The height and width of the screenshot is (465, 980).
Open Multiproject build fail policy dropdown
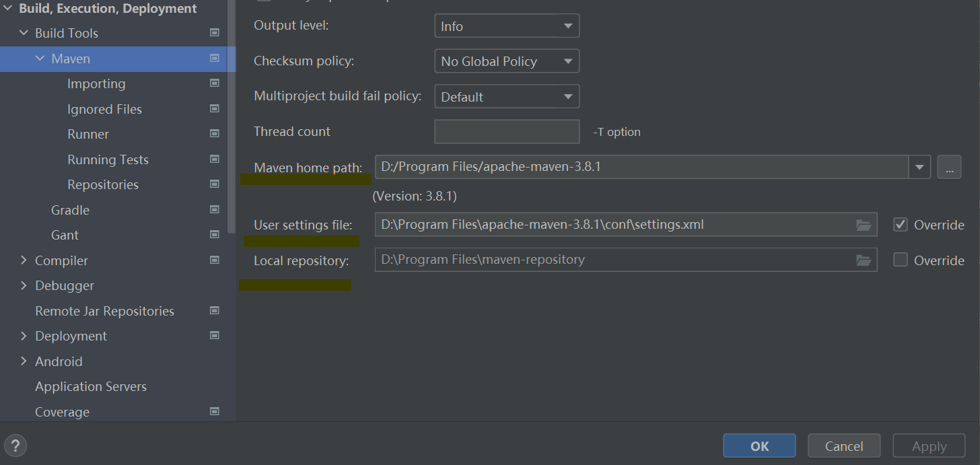pyautogui.click(x=507, y=97)
